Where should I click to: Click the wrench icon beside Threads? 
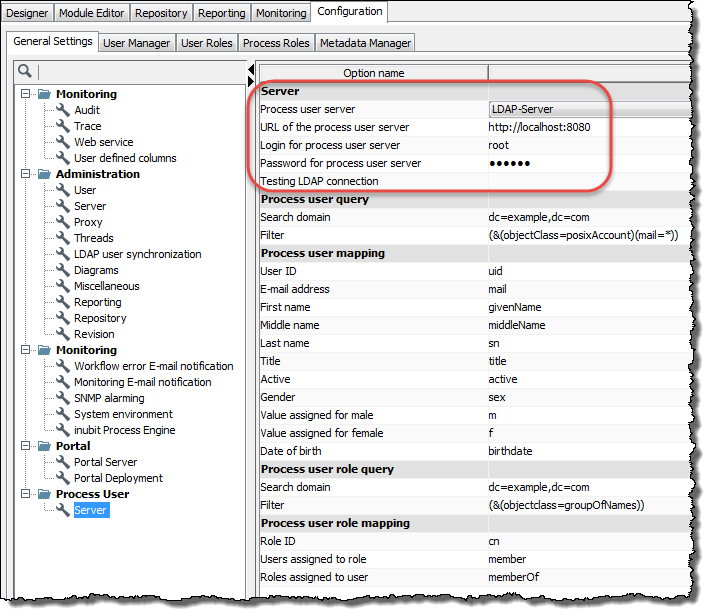click(63, 238)
